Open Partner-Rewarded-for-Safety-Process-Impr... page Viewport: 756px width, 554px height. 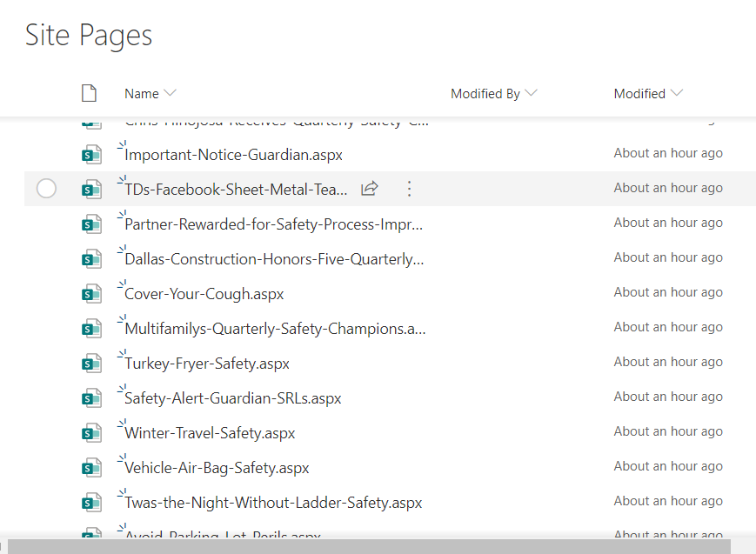click(x=273, y=224)
